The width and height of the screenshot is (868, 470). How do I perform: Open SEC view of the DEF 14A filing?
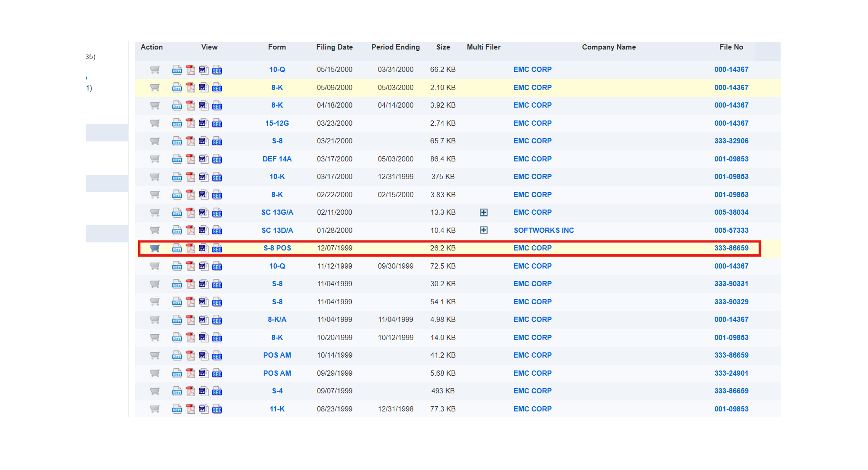[x=217, y=159]
